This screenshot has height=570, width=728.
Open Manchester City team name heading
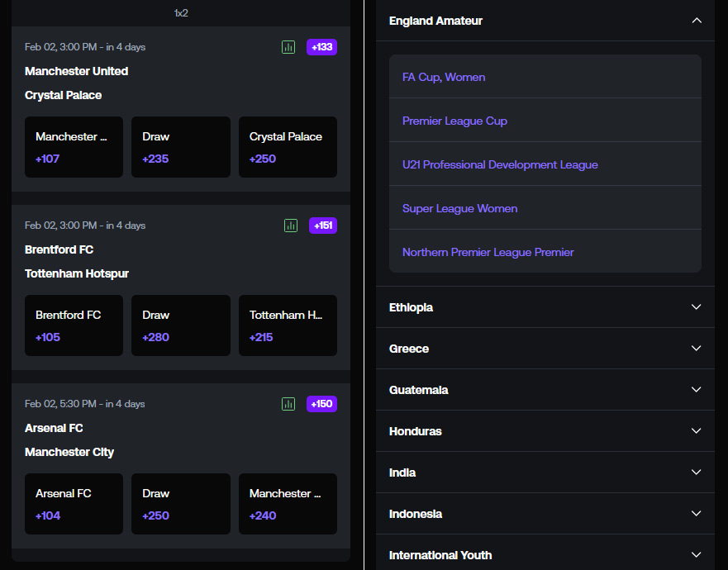coord(69,452)
